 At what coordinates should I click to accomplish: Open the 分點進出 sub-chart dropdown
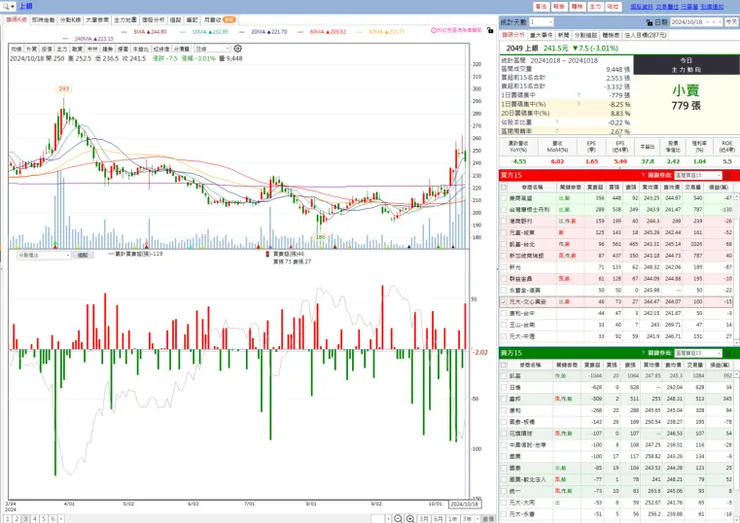tap(44, 255)
